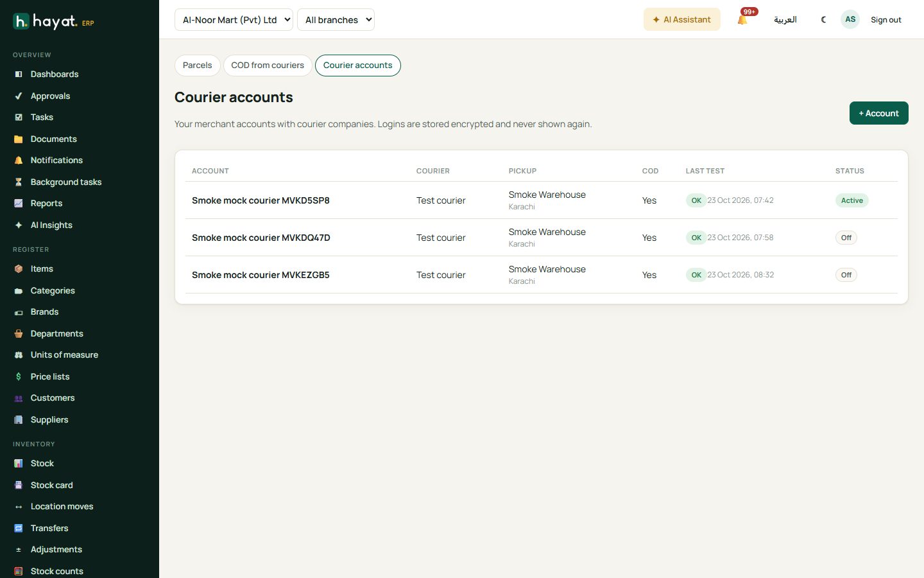The height and width of the screenshot is (578, 924).
Task: Open the AI Assistant button
Action: [682, 19]
